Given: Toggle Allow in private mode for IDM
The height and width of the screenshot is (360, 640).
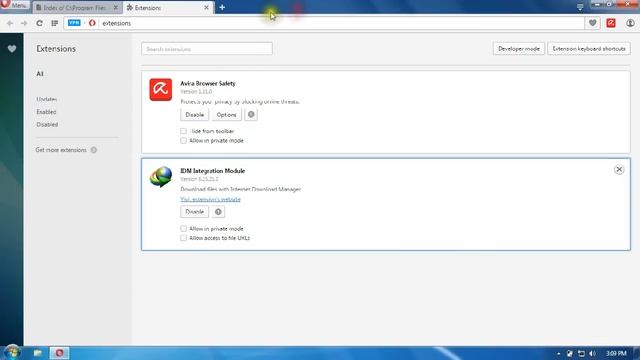Looking at the screenshot, I should [x=183, y=229].
